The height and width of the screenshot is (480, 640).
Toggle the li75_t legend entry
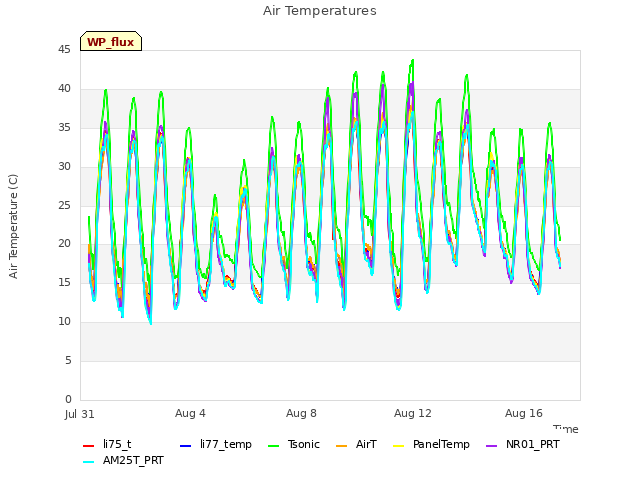(107, 444)
